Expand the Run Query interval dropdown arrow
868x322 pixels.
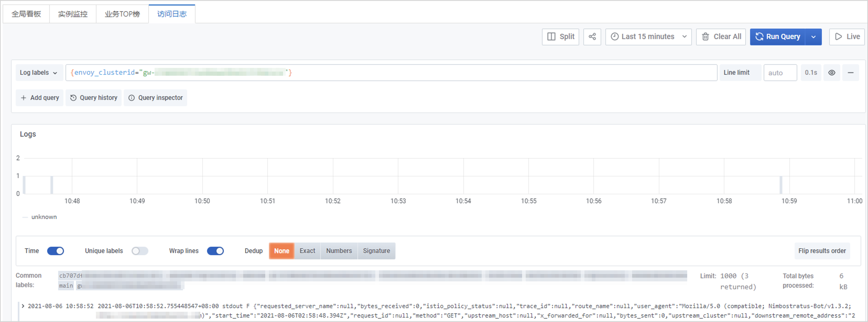click(813, 37)
